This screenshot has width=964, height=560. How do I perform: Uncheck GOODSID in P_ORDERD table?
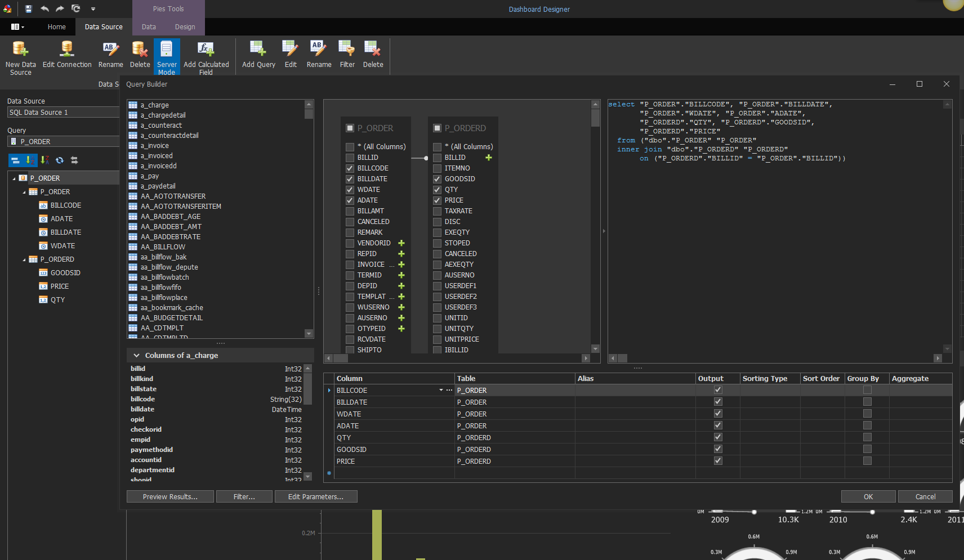pyautogui.click(x=437, y=179)
